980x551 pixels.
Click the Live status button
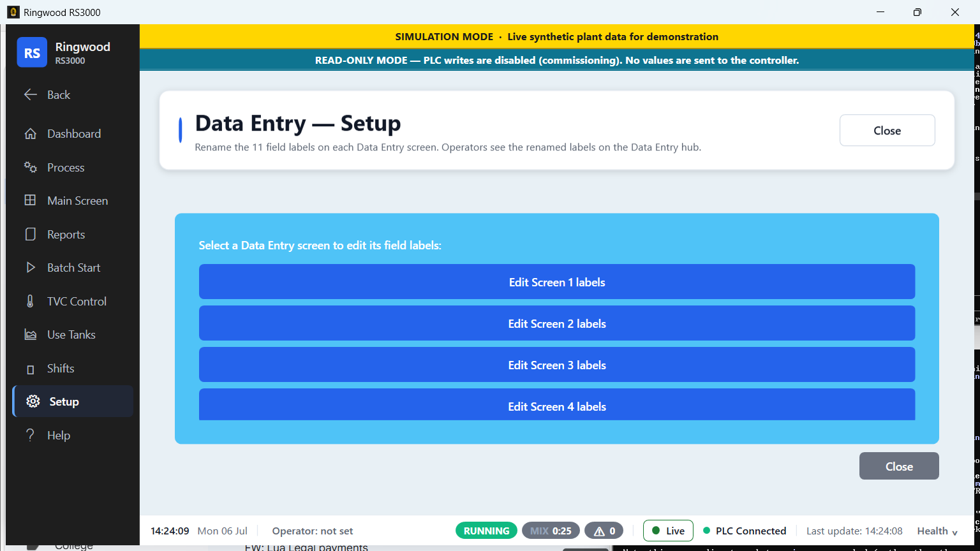click(x=668, y=531)
